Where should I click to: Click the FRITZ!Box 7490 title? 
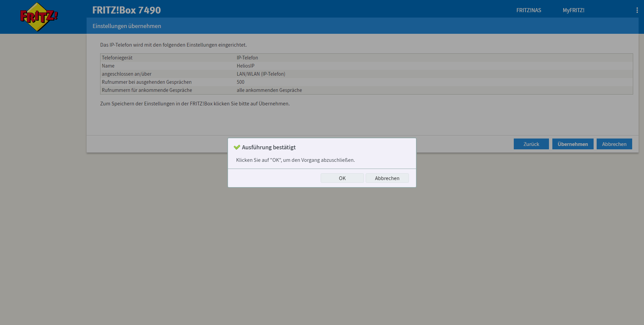point(127,10)
